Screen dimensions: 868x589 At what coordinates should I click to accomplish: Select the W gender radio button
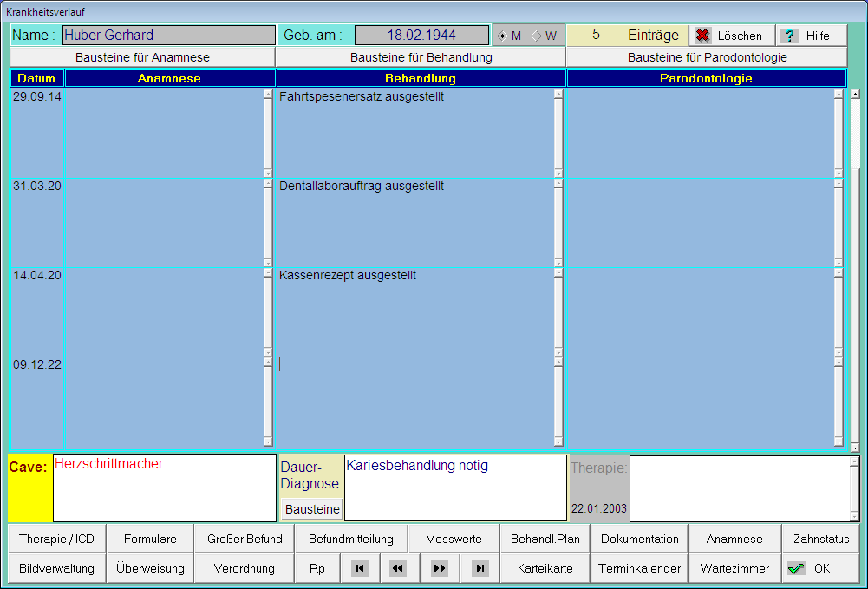click(536, 36)
